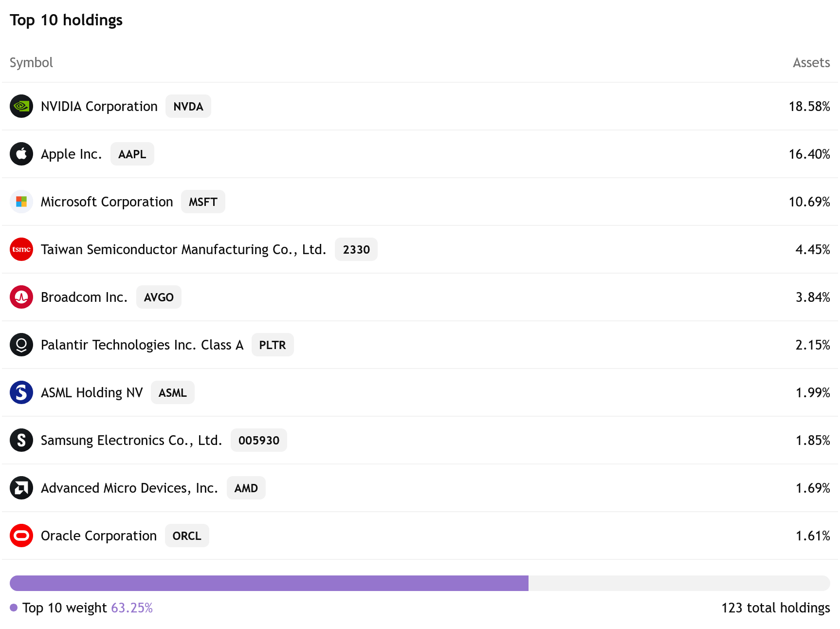Click the purple Top 10 weight bar

(269, 583)
